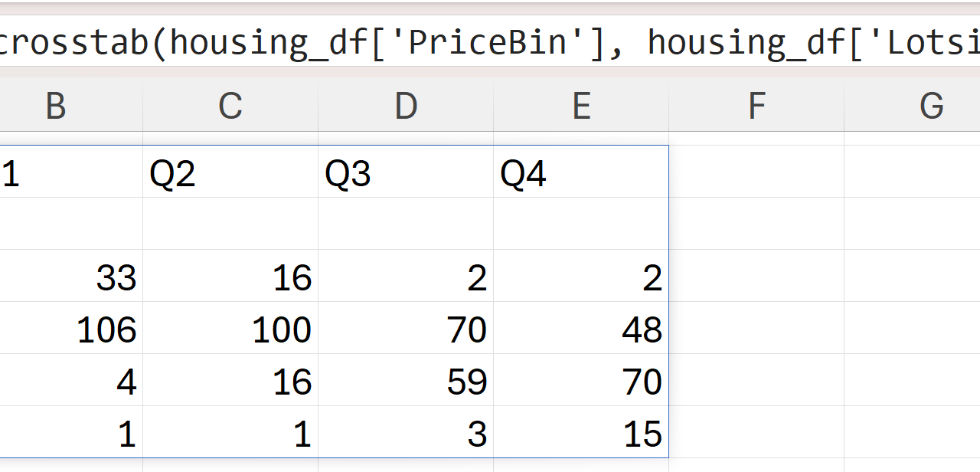Select the 70 cell in column E
Screen dimensions: 980x472
point(581,382)
